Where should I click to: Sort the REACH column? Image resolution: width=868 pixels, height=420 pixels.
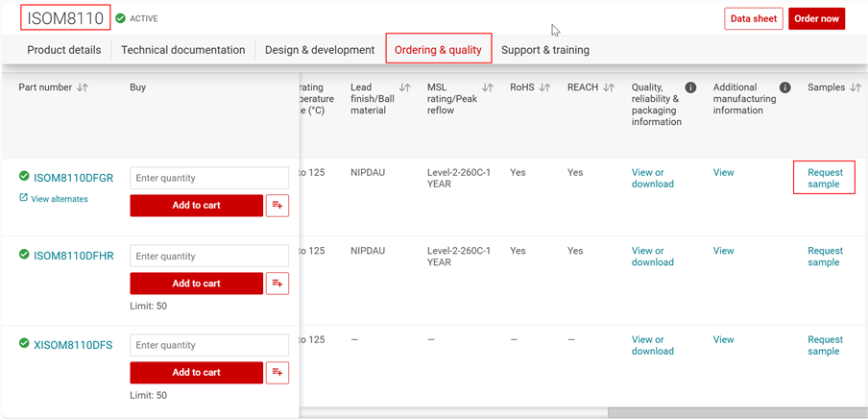[609, 87]
